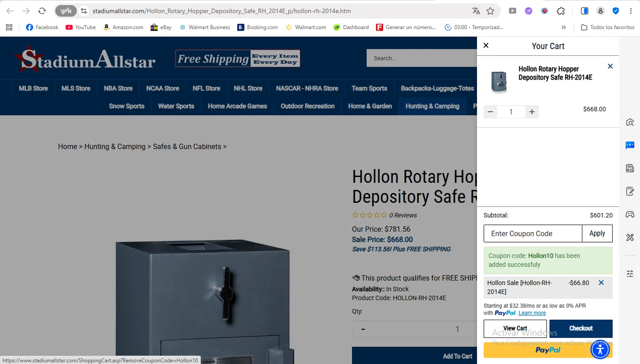This screenshot has height=364, width=640.
Task: Click PayPal Learn more link
Action: coord(532,313)
